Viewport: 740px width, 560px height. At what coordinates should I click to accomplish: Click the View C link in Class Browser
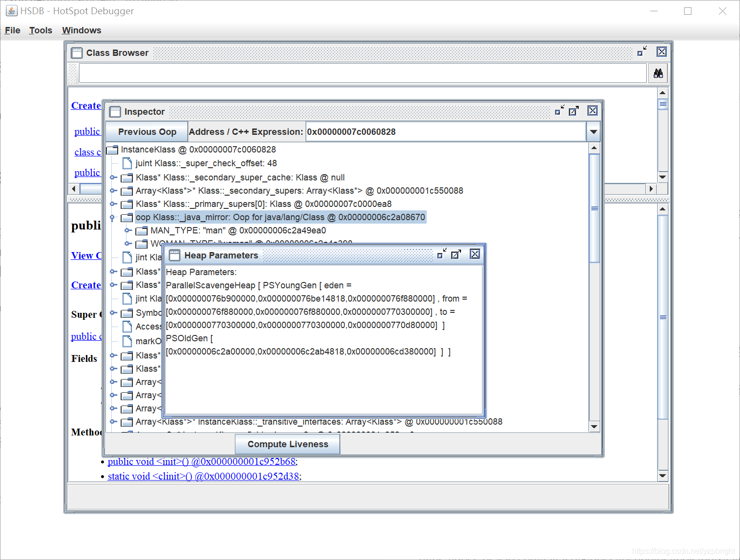(86, 256)
